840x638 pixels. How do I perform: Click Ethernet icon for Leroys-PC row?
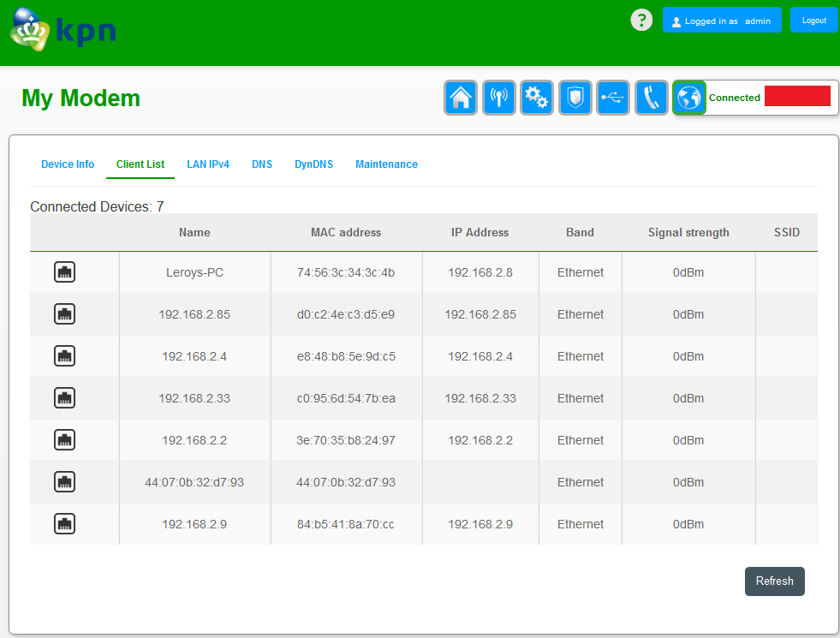tap(65, 272)
